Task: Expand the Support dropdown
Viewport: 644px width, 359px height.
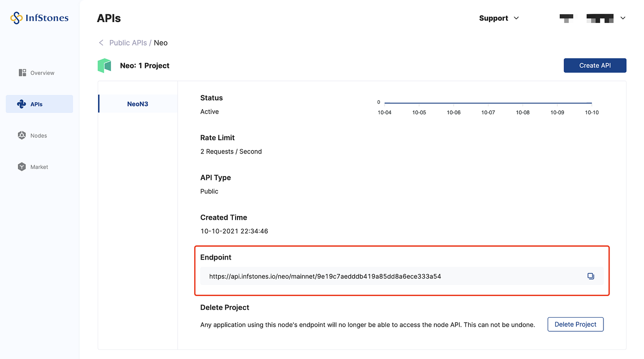Action: 499,18
